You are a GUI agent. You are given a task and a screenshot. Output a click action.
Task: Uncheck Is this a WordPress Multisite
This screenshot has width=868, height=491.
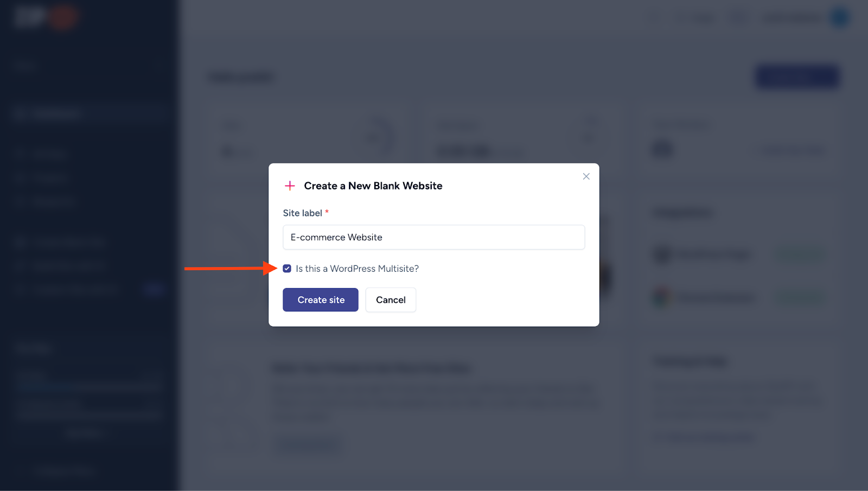click(287, 268)
